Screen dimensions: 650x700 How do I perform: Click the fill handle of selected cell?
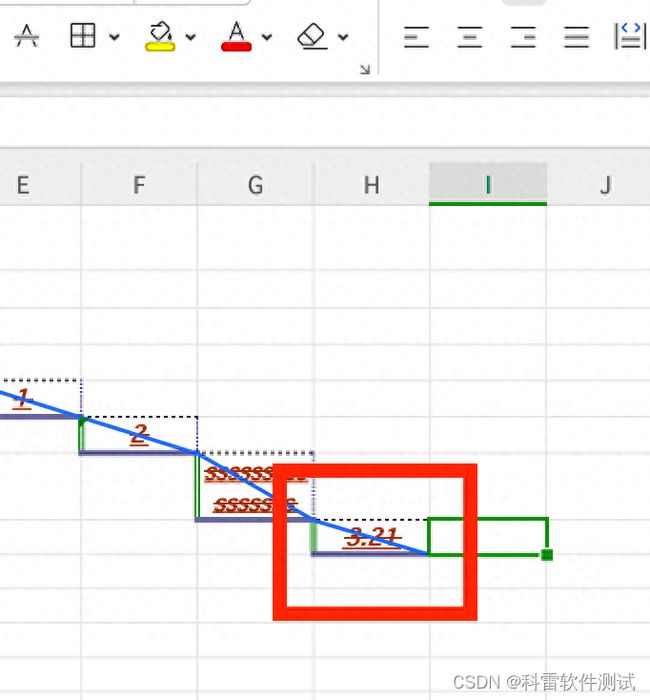547,555
